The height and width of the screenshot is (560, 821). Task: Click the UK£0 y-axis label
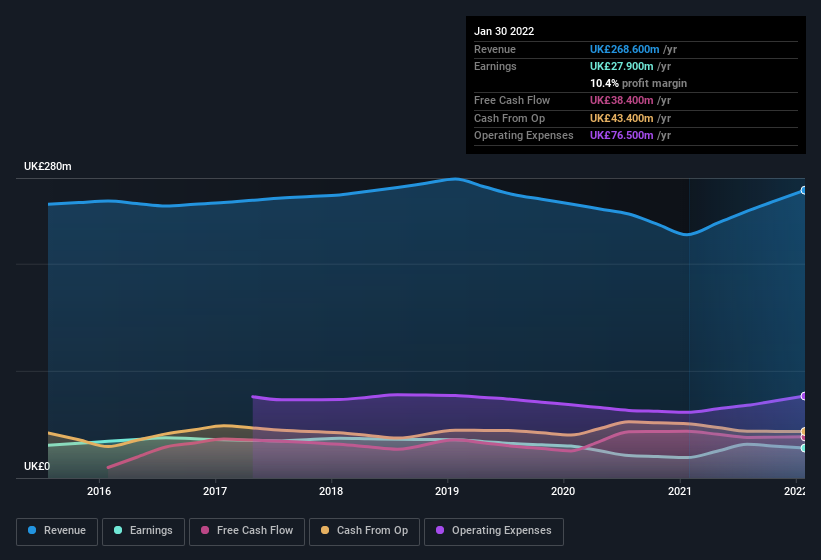[x=37, y=466]
